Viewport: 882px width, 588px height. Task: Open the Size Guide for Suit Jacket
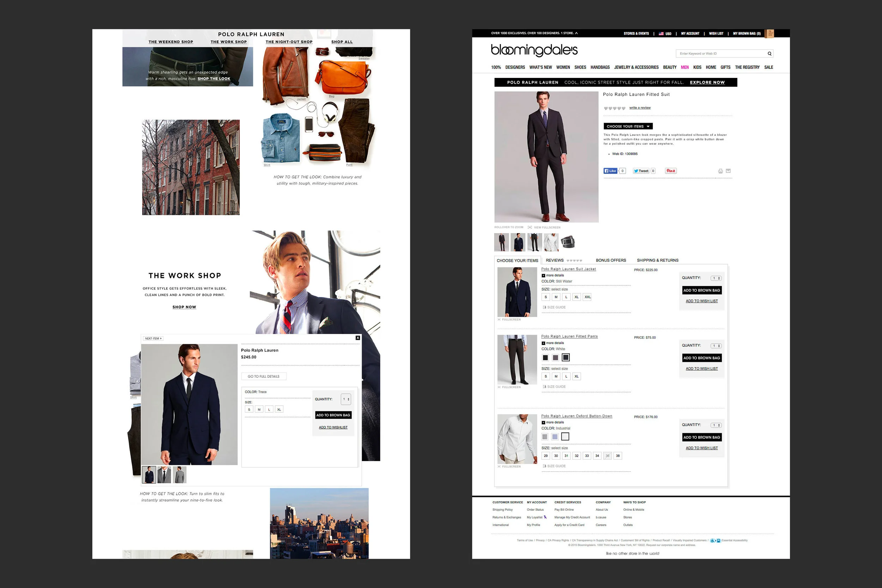click(554, 307)
